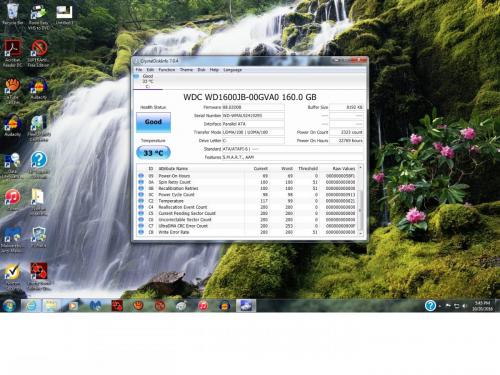Click the 33 °C temperature button
Screen dimensions: 500x375
point(153,153)
